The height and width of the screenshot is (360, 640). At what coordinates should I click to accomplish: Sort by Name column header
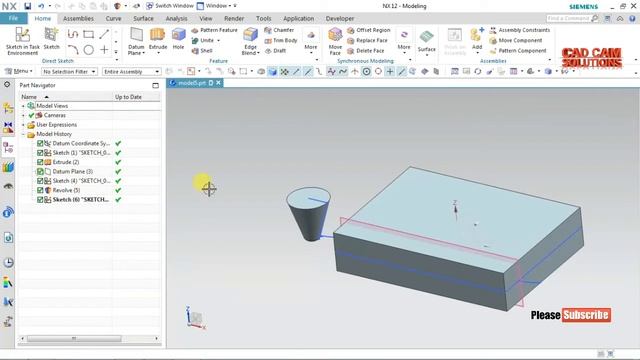pyautogui.click(x=66, y=97)
